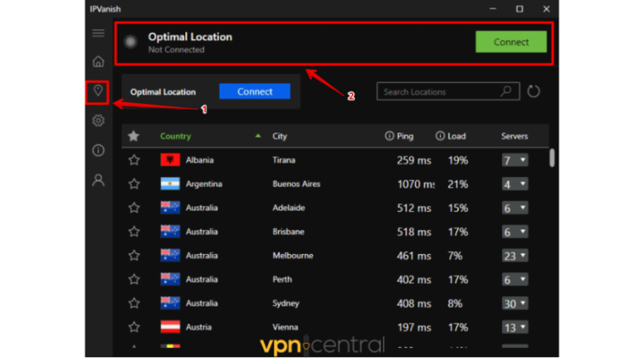Viewport: 644px width, 358px height.
Task: Select the Sydney 408 ms ping value
Action: (x=413, y=304)
